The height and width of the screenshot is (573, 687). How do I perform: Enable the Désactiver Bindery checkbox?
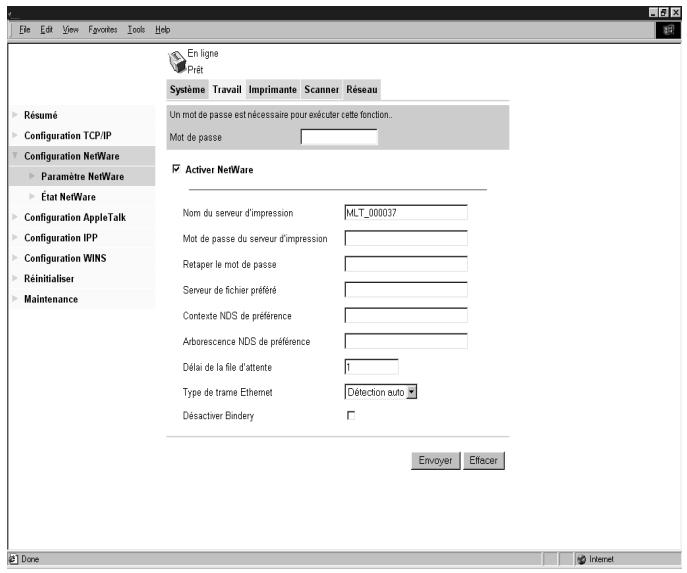(x=351, y=415)
